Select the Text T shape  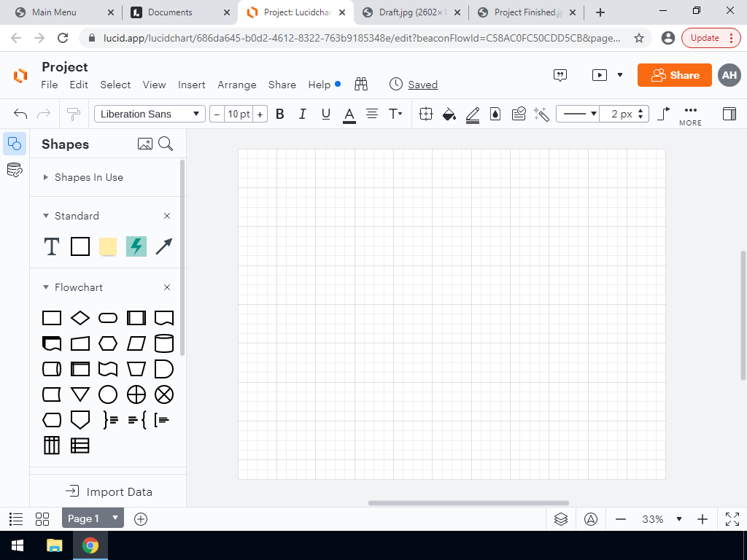point(52,246)
